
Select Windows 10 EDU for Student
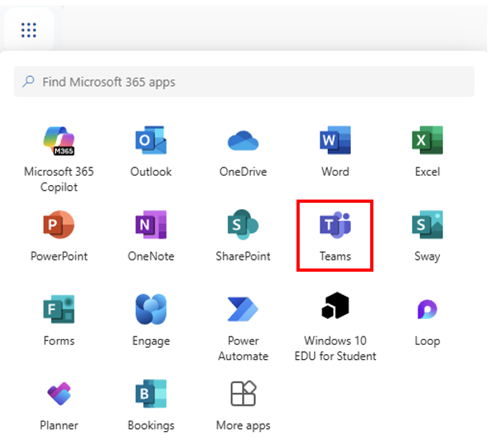click(x=335, y=311)
